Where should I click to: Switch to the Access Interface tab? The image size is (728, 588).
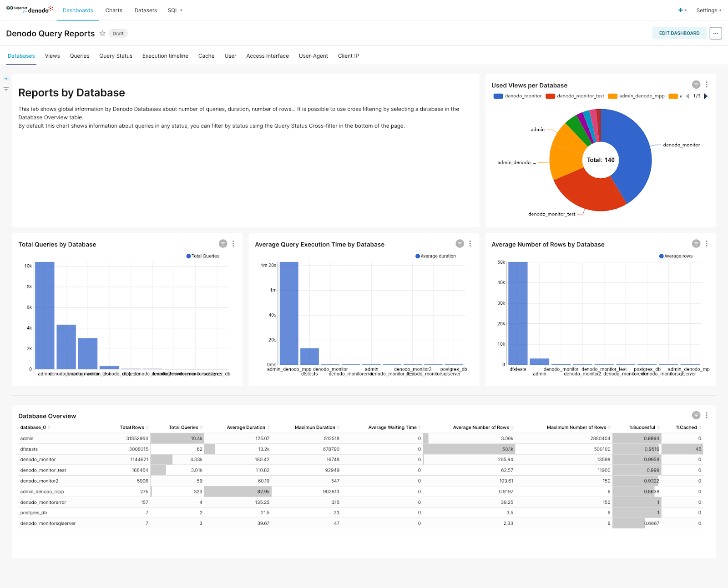coord(268,56)
